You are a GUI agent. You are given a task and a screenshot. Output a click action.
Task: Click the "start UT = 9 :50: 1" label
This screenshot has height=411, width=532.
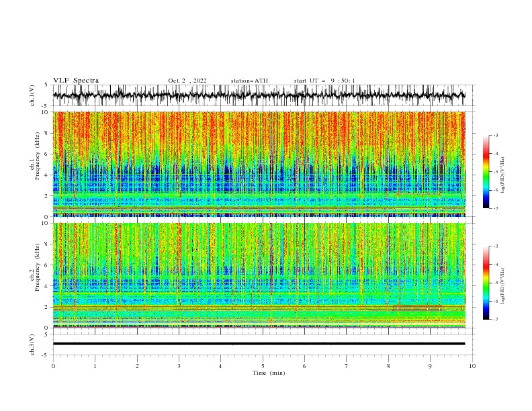tap(324, 81)
